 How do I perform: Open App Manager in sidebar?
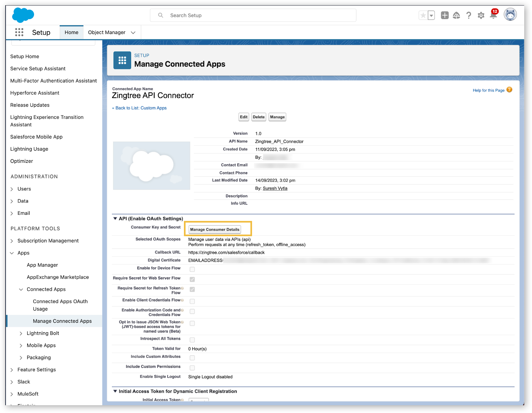tap(42, 265)
